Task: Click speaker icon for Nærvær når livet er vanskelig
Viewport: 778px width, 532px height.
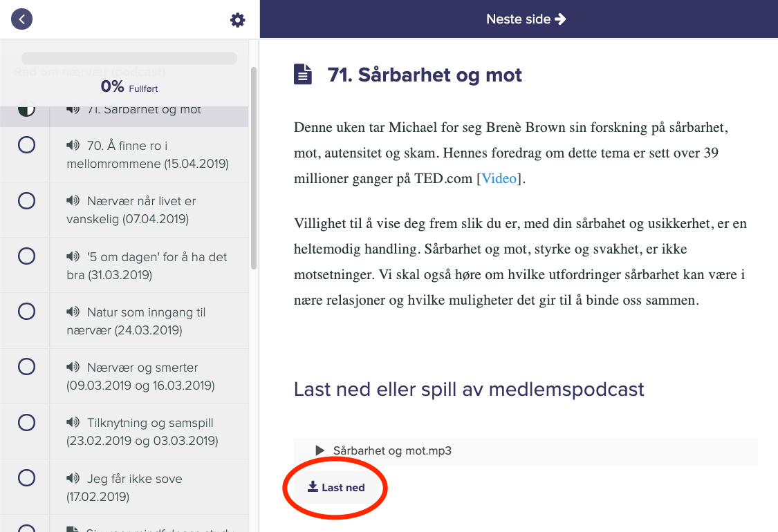Action: 73,200
